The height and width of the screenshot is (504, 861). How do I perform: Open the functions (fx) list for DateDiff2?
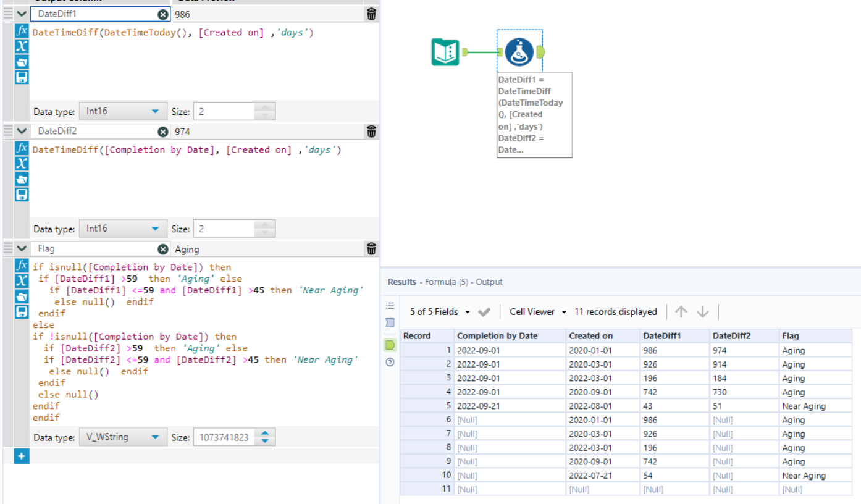[x=22, y=148]
